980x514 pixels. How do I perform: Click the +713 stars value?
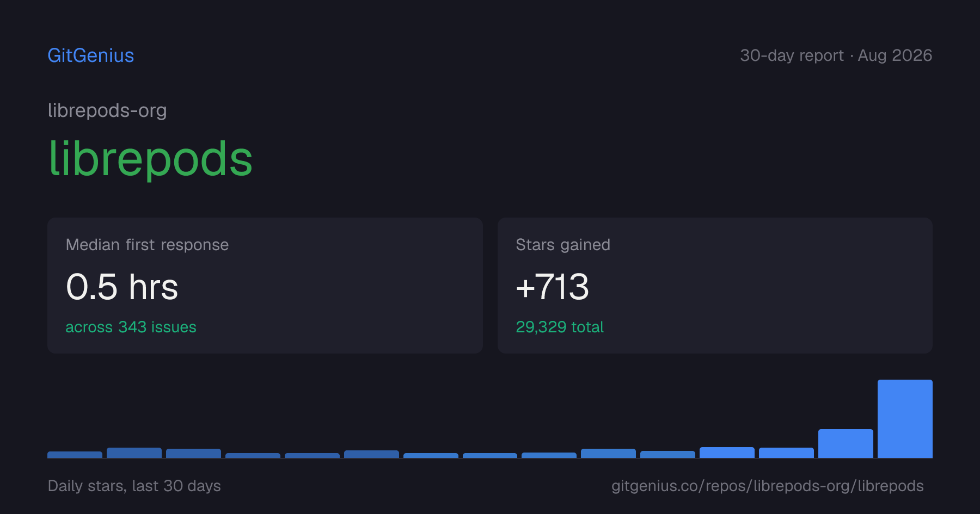(552, 287)
